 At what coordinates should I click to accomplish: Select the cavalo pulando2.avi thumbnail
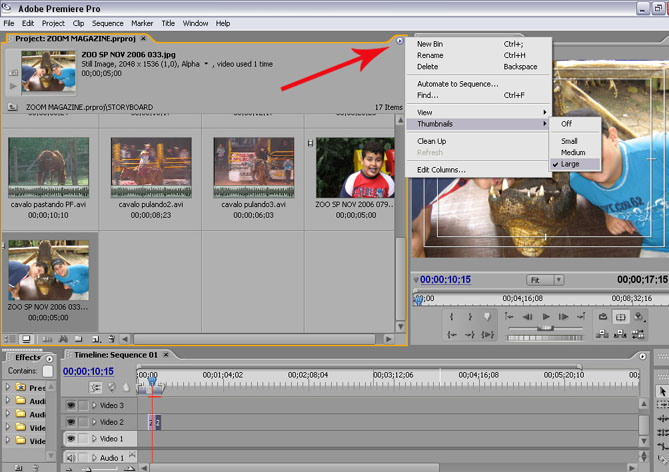coord(150,167)
